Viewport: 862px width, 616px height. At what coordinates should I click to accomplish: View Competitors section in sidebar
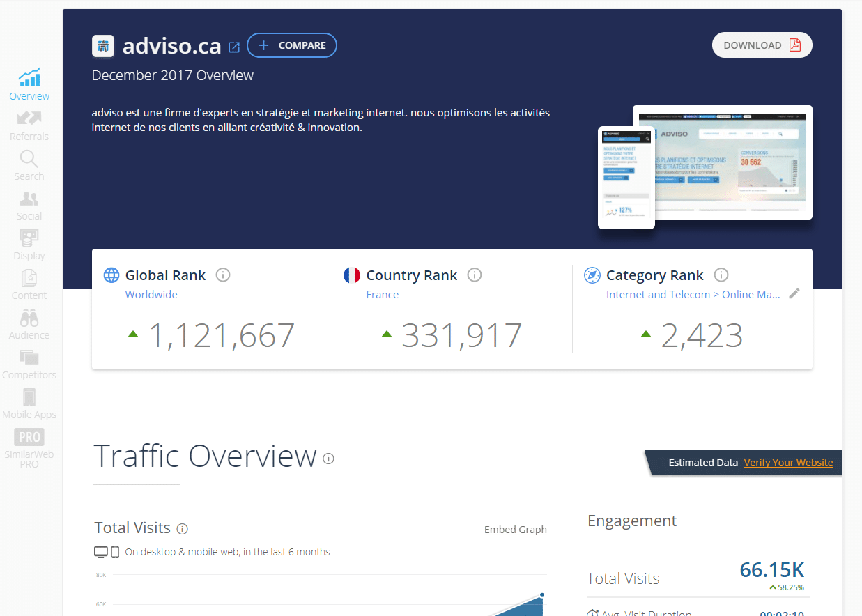(29, 358)
